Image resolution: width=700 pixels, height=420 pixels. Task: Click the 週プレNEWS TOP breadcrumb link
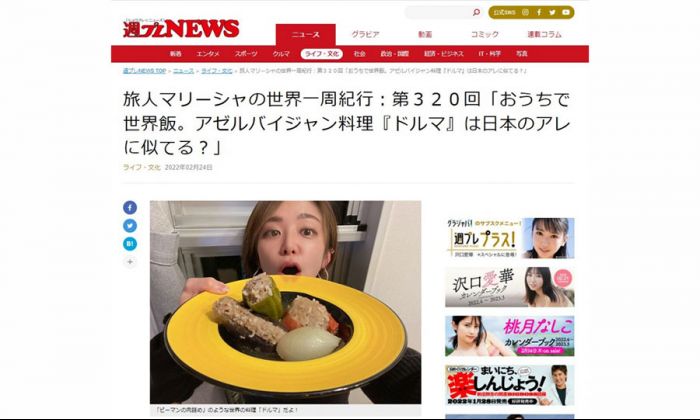click(144, 71)
